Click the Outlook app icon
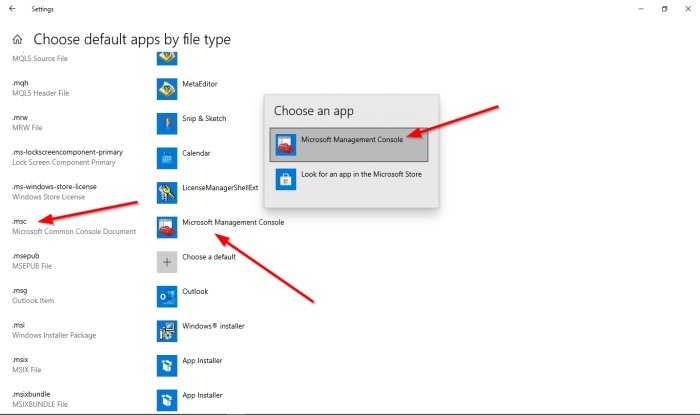Image resolution: width=700 pixels, height=415 pixels. pyautogui.click(x=167, y=297)
